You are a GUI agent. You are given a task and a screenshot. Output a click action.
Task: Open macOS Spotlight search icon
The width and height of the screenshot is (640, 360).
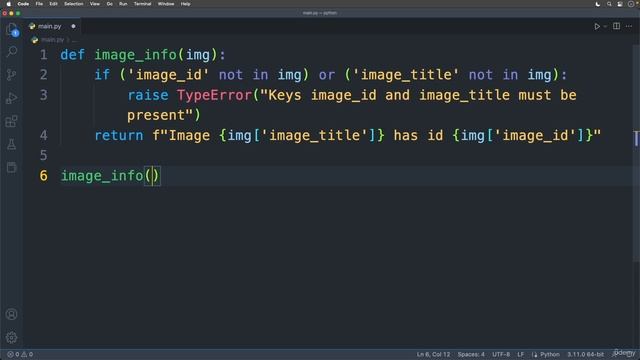tap(609, 4)
